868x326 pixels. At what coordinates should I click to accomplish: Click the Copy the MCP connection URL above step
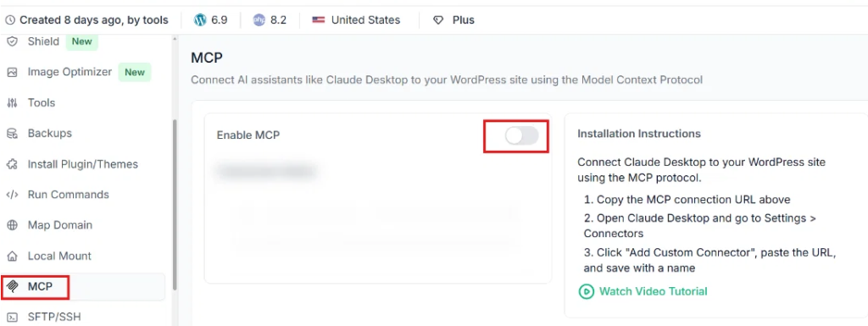tap(687, 200)
